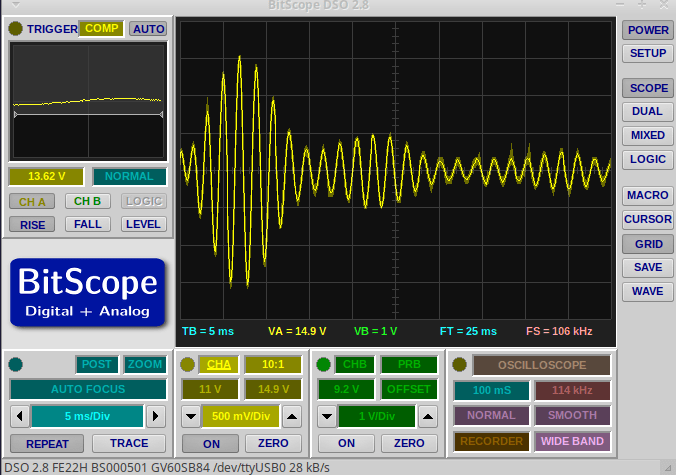The image size is (676, 475).
Task: Switch to DUAL mode
Action: coord(648,112)
